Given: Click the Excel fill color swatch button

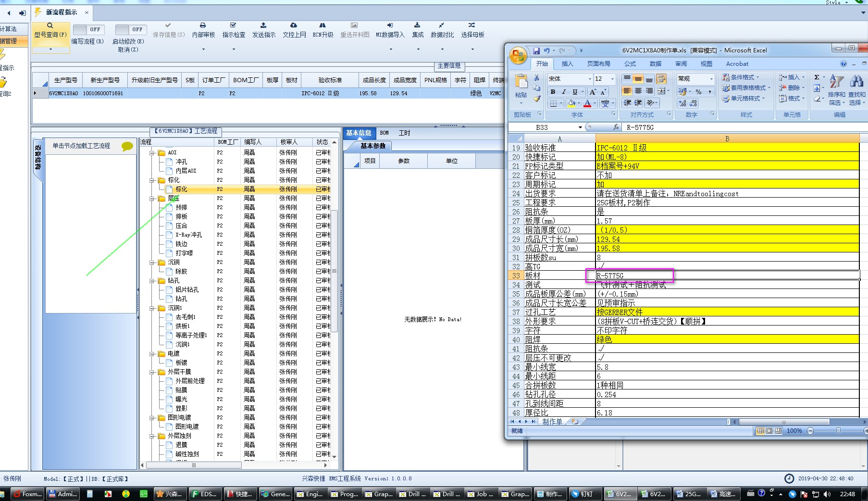Looking at the screenshot, I should [571, 103].
